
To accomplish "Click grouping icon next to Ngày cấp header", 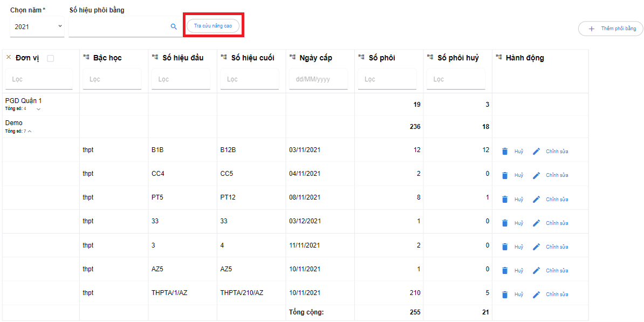I will tap(293, 58).
